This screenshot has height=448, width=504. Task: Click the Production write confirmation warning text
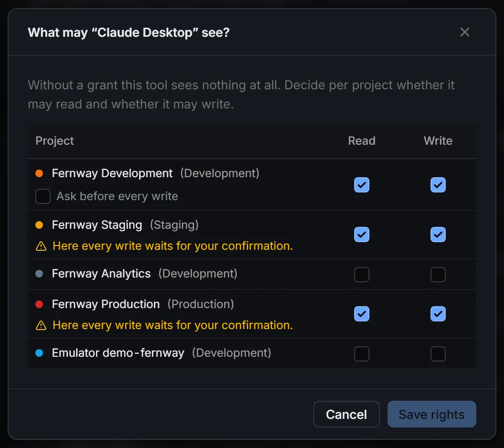coord(173,325)
